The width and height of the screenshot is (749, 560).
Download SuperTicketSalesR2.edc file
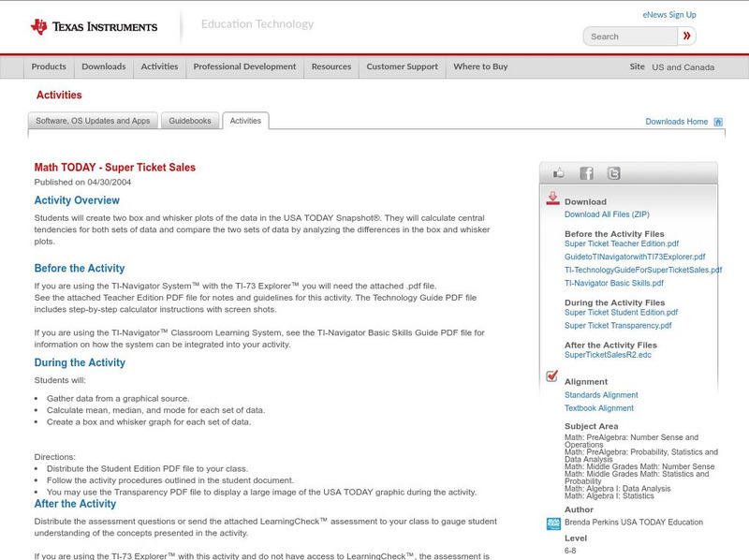click(608, 355)
